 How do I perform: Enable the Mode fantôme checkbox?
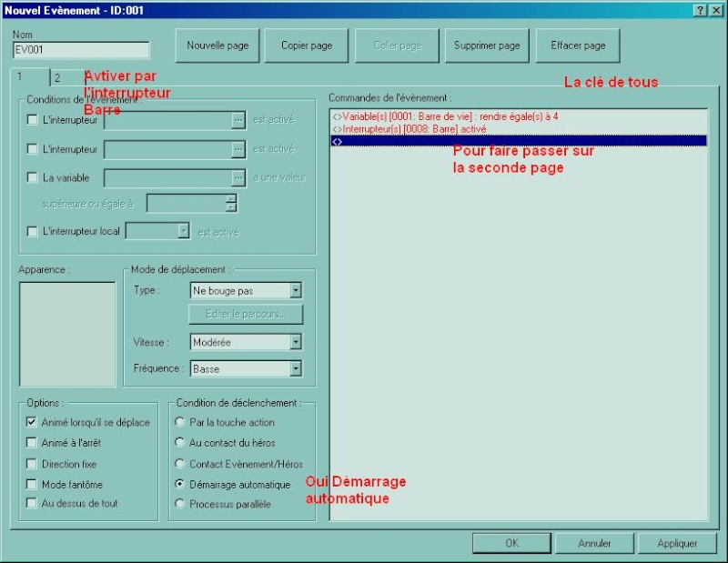(x=33, y=484)
